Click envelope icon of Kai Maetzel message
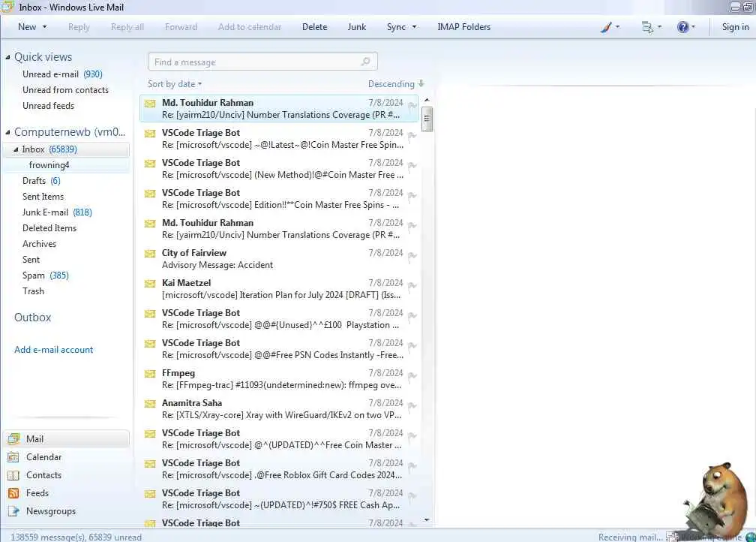The width and height of the screenshot is (756, 542). (x=150, y=283)
